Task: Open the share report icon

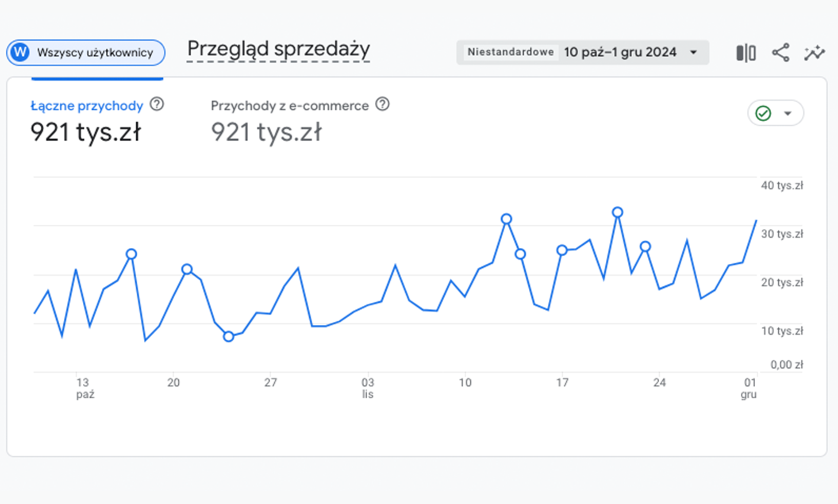Action: pyautogui.click(x=780, y=53)
